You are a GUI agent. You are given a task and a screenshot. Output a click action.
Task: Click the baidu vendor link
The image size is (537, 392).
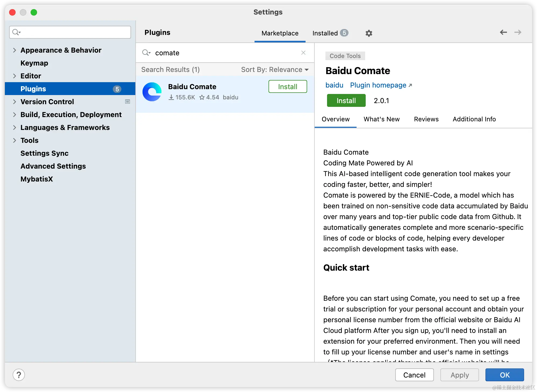point(334,85)
